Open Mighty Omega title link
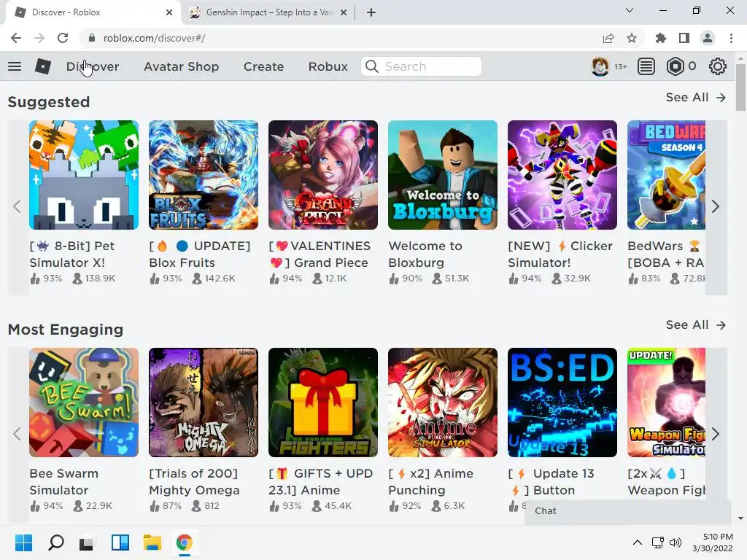This screenshot has width=747, height=560. pos(194,482)
